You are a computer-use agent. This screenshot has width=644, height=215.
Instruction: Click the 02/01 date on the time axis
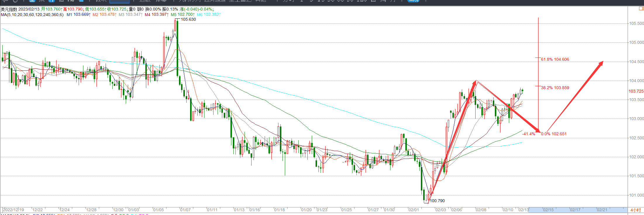[414, 210]
